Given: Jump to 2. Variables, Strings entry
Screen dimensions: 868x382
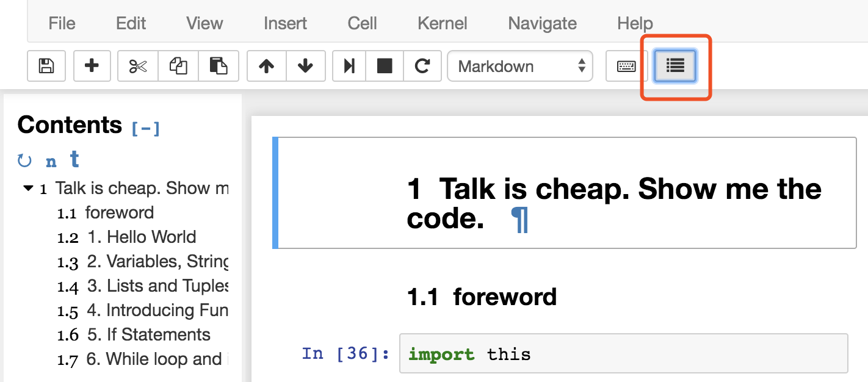Looking at the screenshot, I should click(158, 261).
